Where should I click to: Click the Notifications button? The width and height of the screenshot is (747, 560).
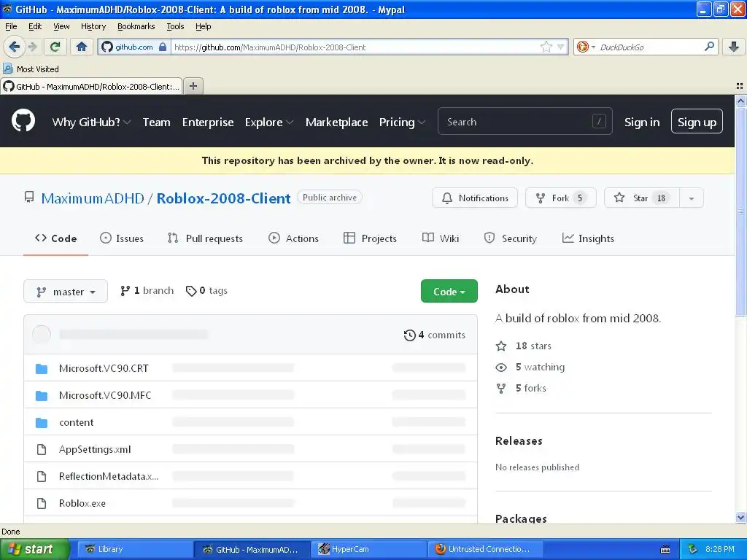(474, 198)
